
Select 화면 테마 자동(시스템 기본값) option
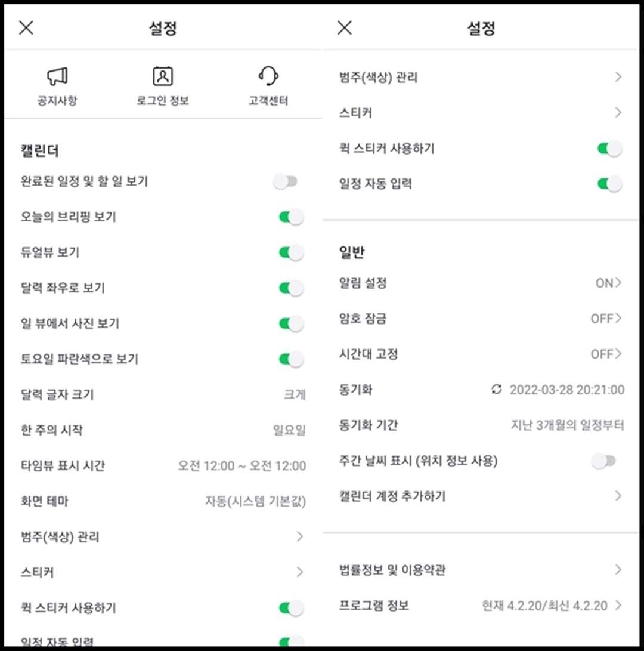(x=255, y=501)
